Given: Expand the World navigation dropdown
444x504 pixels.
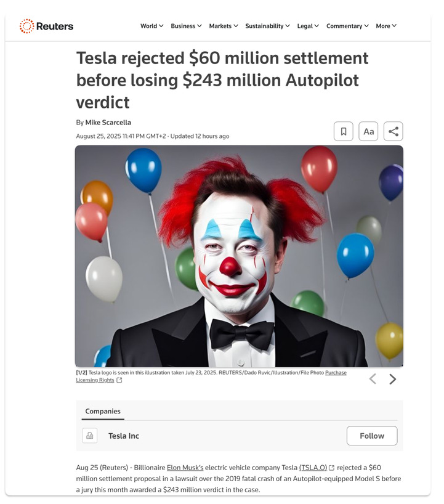Looking at the screenshot, I should click(x=151, y=26).
